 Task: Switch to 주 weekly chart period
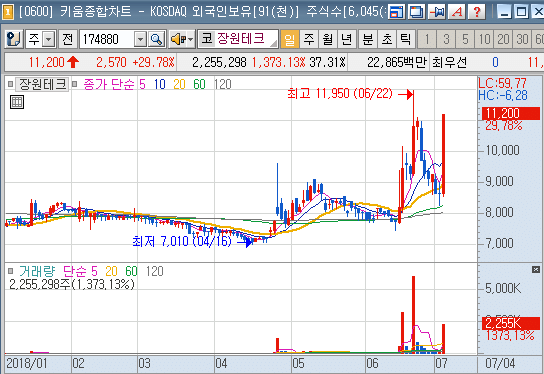coord(309,39)
